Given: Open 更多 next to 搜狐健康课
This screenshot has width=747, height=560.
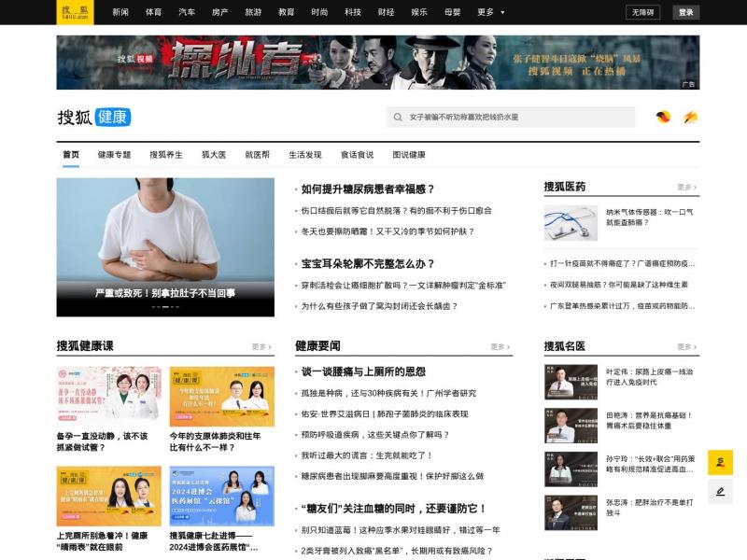Looking at the screenshot, I should coord(261,346).
